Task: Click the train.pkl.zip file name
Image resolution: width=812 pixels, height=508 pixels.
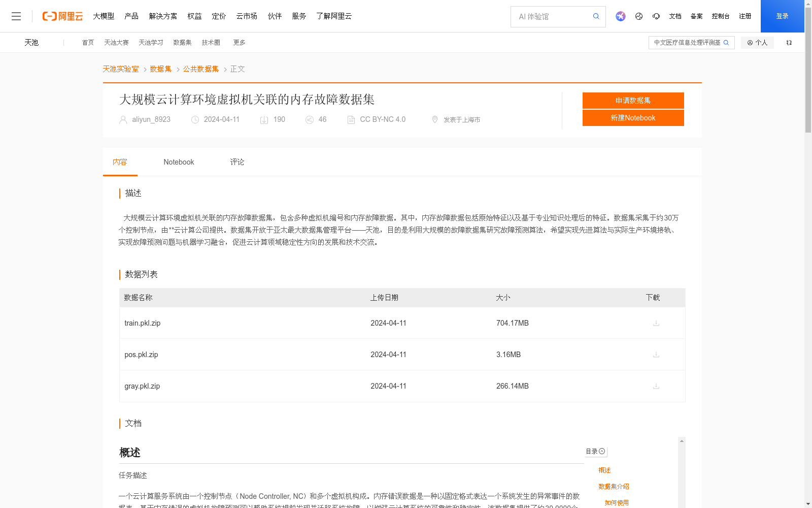Action: [143, 323]
